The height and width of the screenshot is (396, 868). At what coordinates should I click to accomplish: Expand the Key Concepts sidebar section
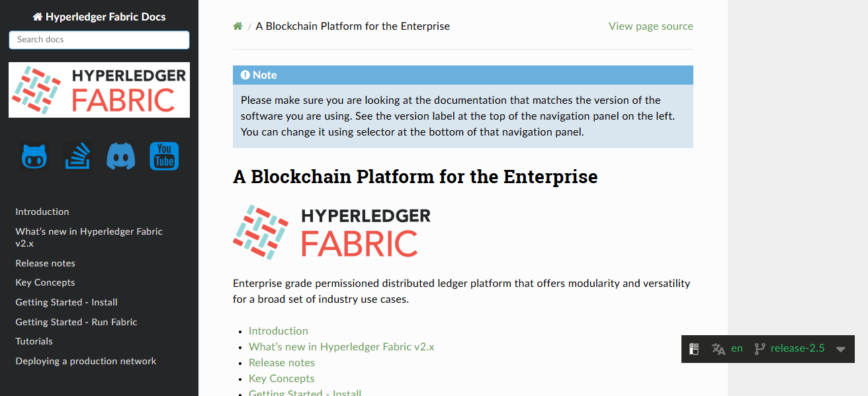45,282
